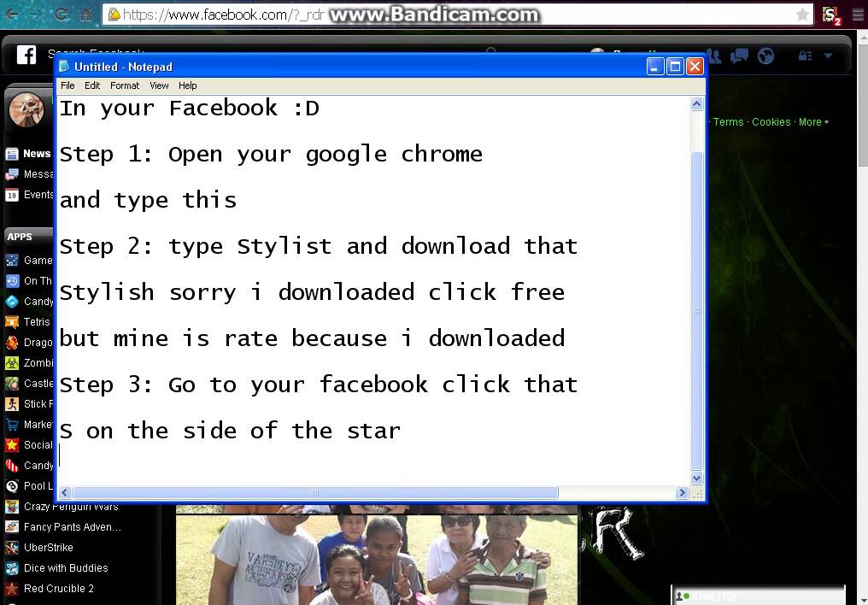The width and height of the screenshot is (868, 605).
Task: Click Notepad scroll down arrow
Action: point(697,478)
